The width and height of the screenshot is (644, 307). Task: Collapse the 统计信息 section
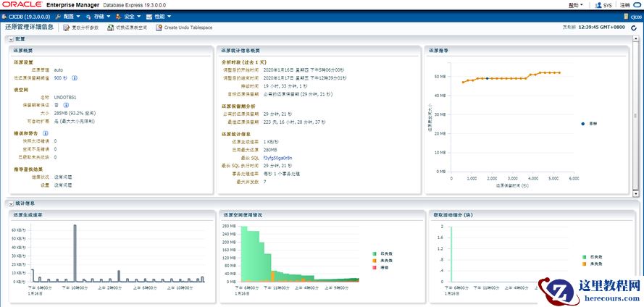tap(12, 203)
